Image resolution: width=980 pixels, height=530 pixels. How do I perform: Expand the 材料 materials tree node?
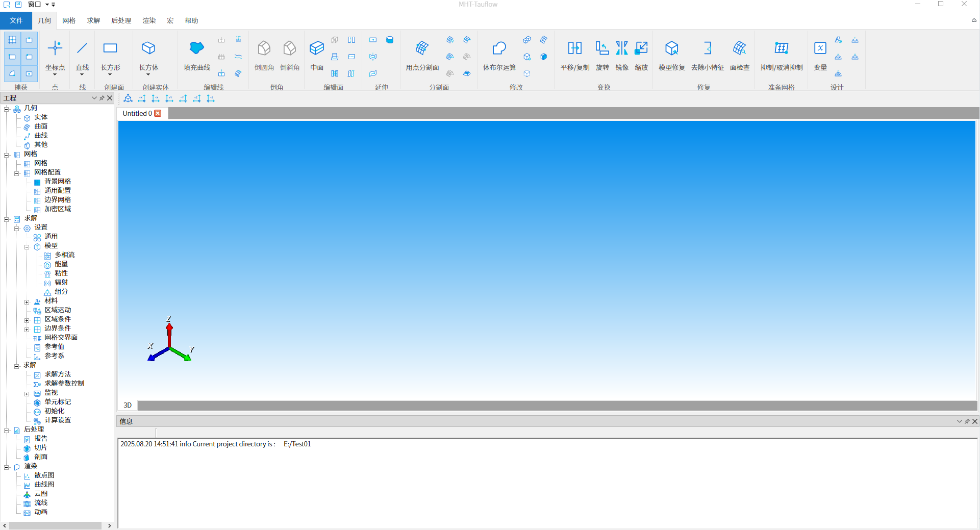(x=27, y=302)
